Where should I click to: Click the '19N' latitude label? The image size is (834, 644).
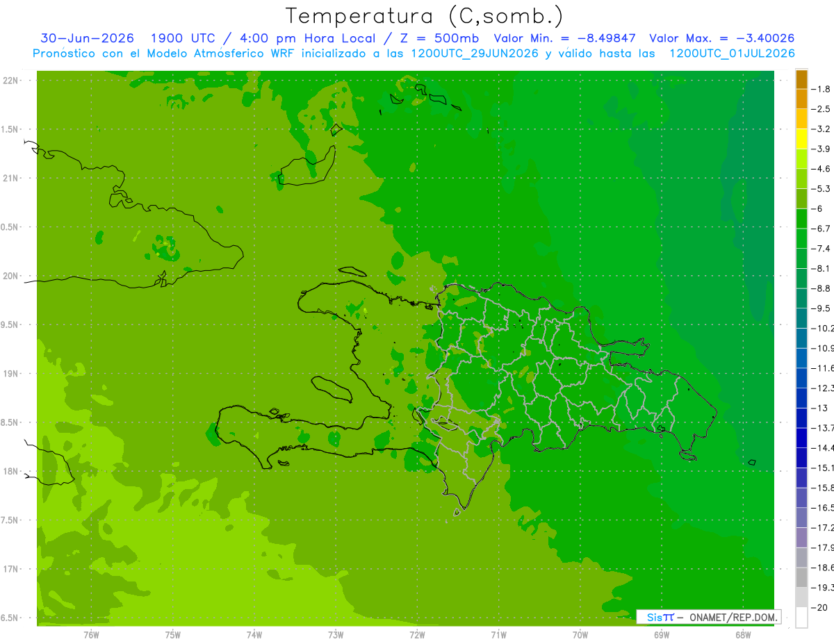coord(10,374)
